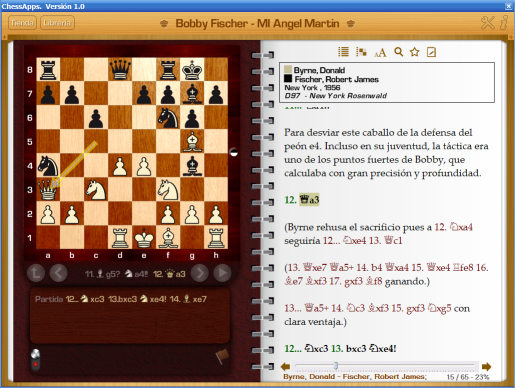Click variation move 13. Qxe7

[307, 268]
